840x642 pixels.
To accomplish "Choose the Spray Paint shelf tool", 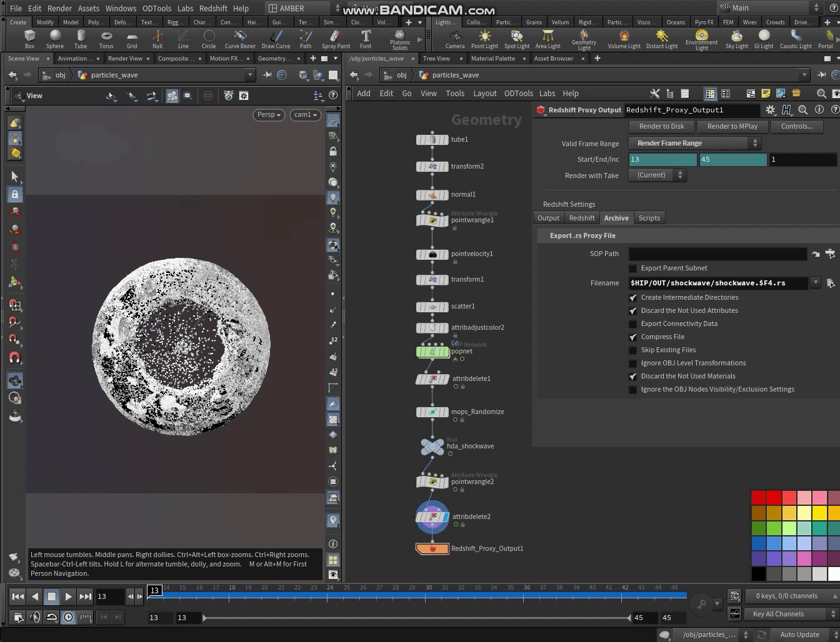I will click(336, 39).
